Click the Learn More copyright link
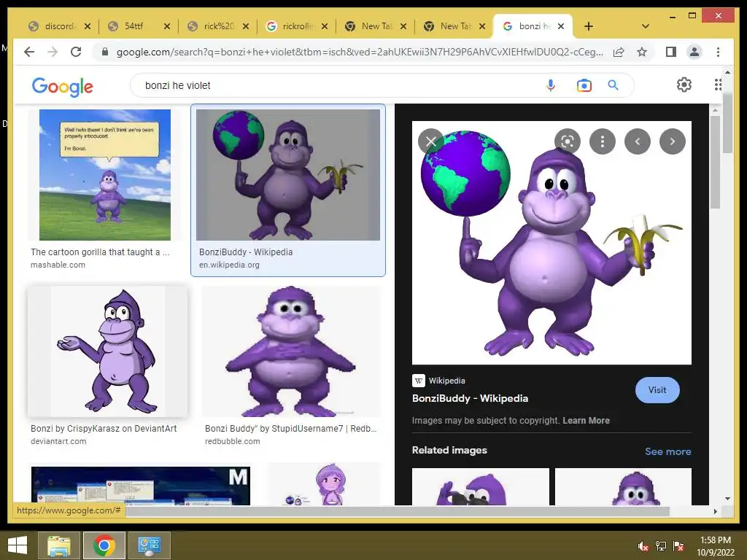 click(x=586, y=421)
